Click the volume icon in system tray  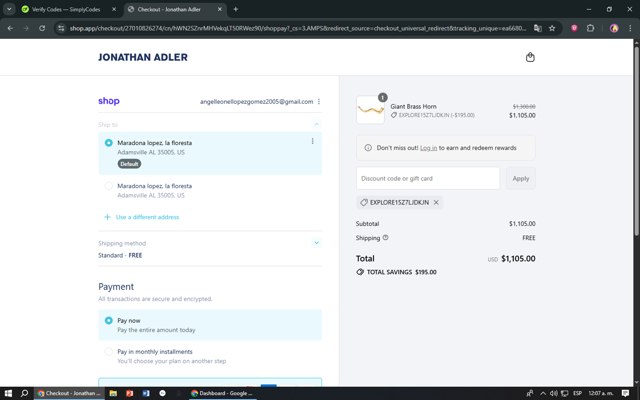coord(554,393)
